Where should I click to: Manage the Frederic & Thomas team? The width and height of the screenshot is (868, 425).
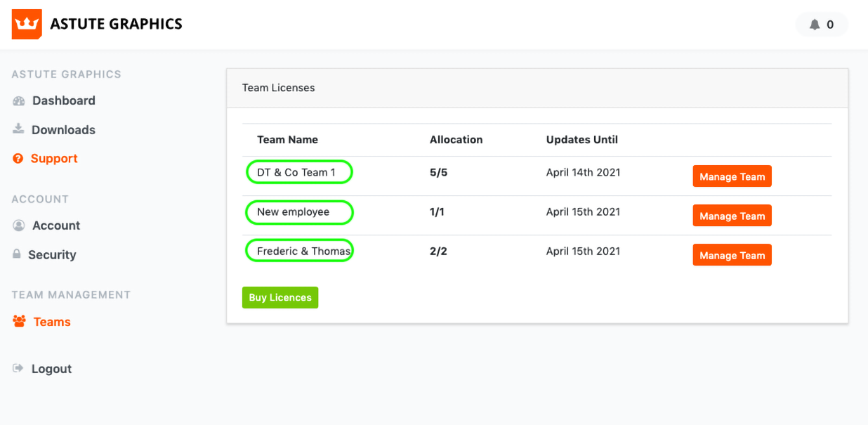pos(732,255)
